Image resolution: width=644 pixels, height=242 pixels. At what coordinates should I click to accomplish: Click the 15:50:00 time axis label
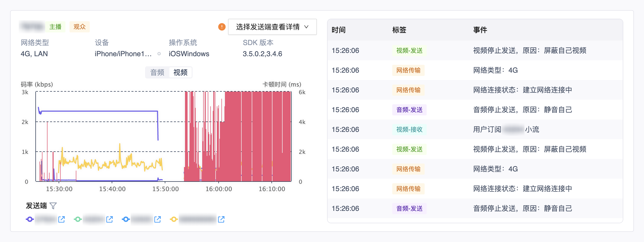166,189
